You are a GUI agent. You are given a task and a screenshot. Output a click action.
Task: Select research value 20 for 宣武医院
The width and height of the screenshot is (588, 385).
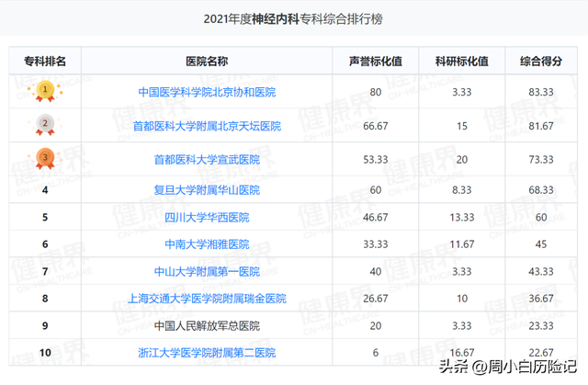click(x=461, y=160)
